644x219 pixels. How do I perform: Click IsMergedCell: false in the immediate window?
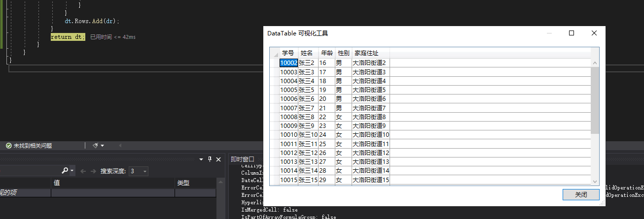(x=269, y=210)
